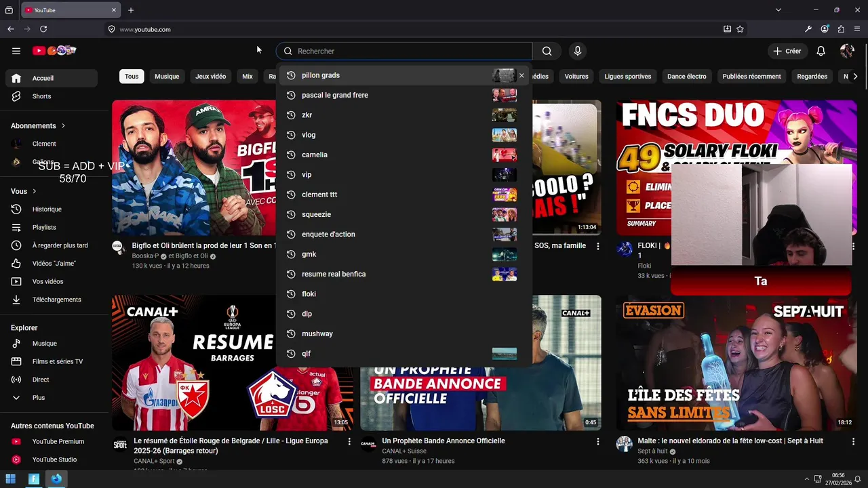Open Direct in Explorer section
Viewport: 868px width, 488px height.
[52, 380]
